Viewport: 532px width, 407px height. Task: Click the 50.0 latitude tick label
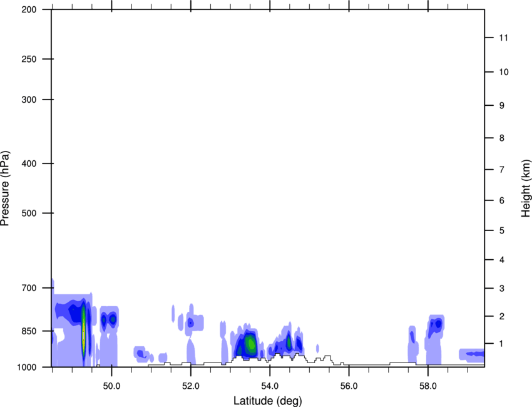(111, 386)
